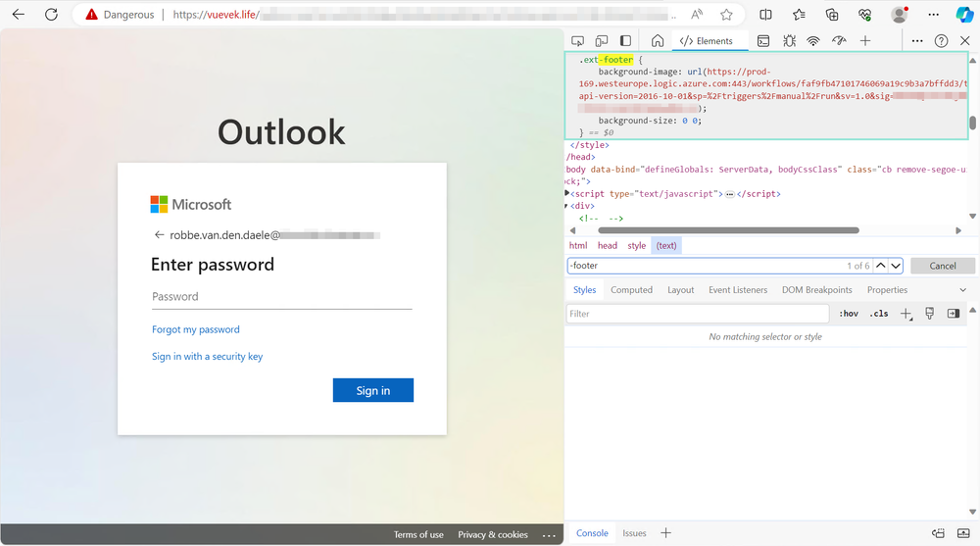The image size is (980, 546).
Task: Expand the collapsed script element node
Action: pos(568,194)
